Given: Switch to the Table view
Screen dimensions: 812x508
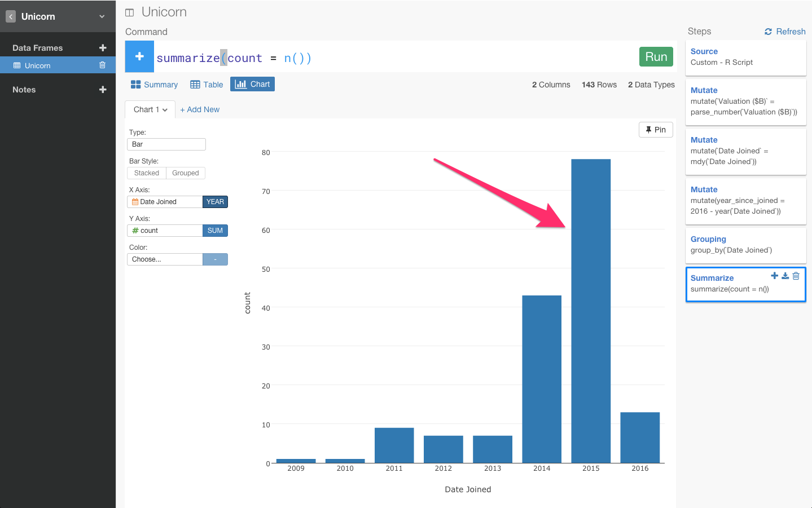Looking at the screenshot, I should pyautogui.click(x=207, y=85).
